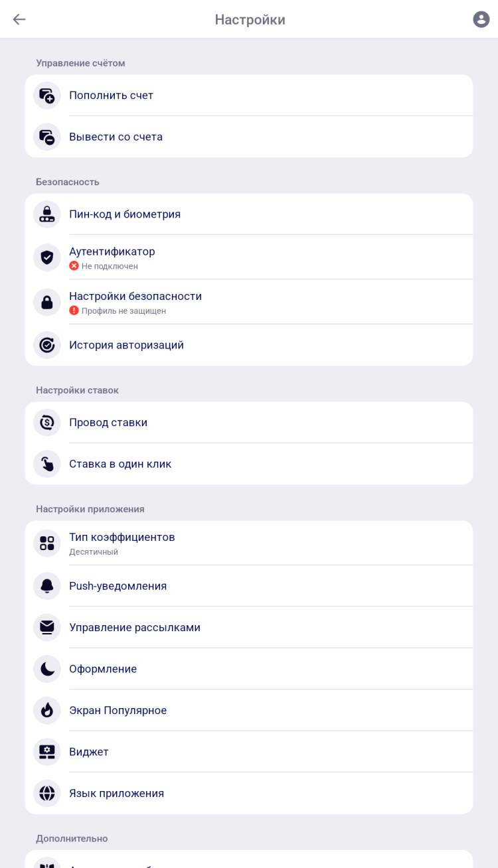Screen dimensions: 498x868
Task: Click the authenticator shield icon
Action: tap(47, 257)
